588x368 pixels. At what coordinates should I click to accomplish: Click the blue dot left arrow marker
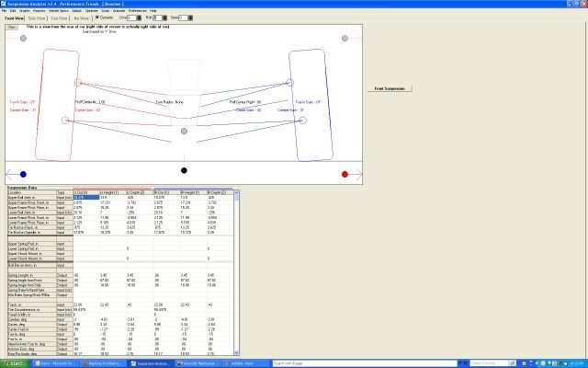point(23,174)
